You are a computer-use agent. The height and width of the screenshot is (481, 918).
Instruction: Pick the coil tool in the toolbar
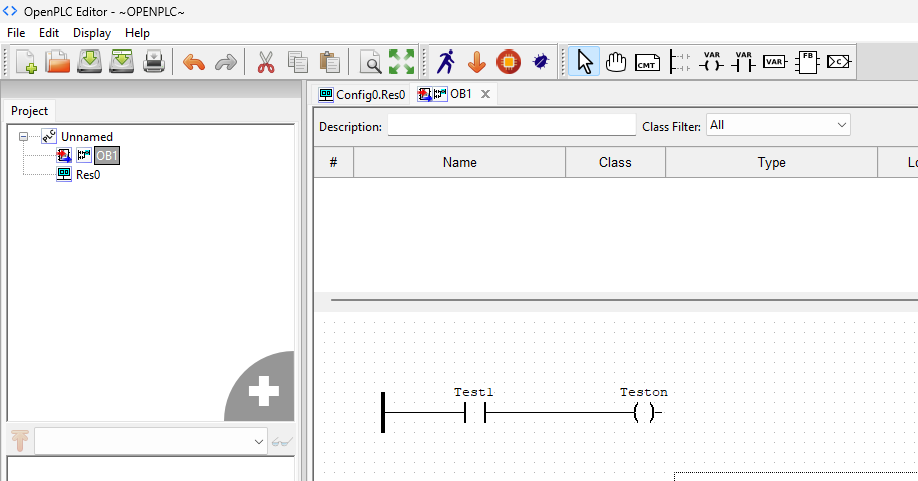(x=711, y=62)
